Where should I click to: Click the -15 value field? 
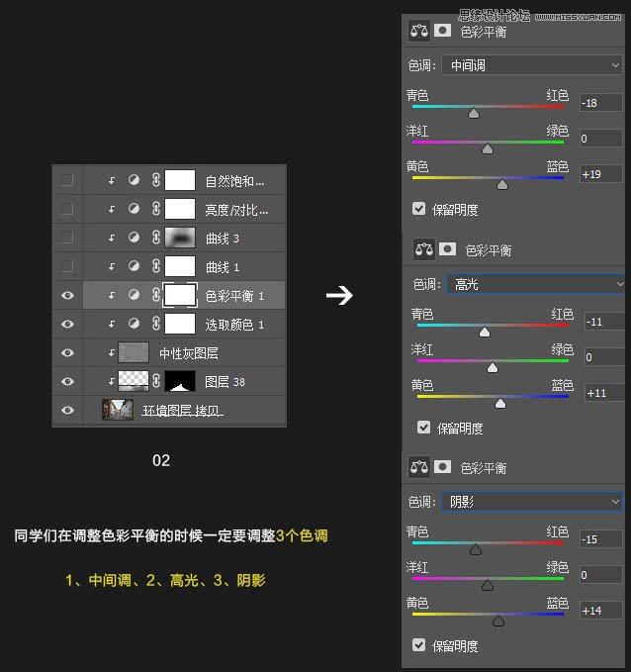(600, 539)
